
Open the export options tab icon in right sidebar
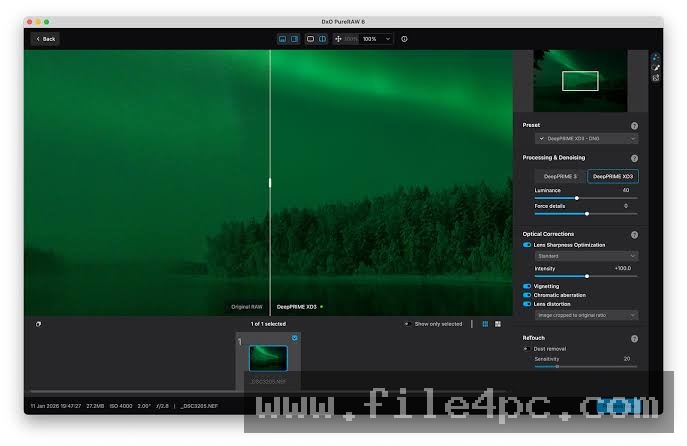(655, 78)
